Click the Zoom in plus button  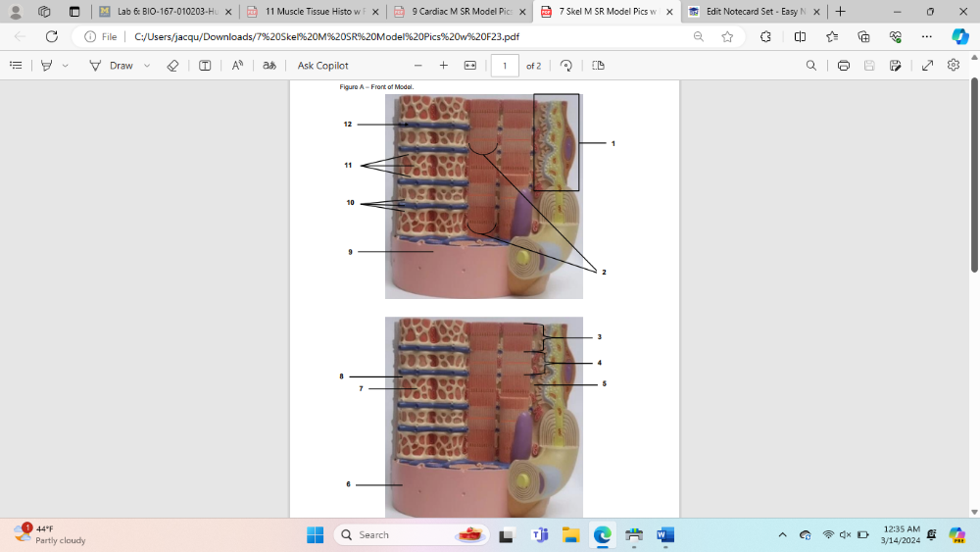[x=443, y=66]
